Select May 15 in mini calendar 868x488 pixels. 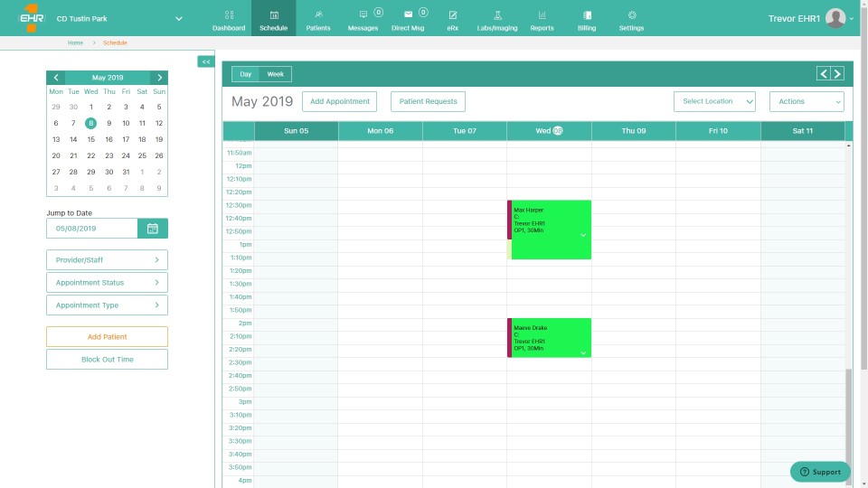point(90,139)
